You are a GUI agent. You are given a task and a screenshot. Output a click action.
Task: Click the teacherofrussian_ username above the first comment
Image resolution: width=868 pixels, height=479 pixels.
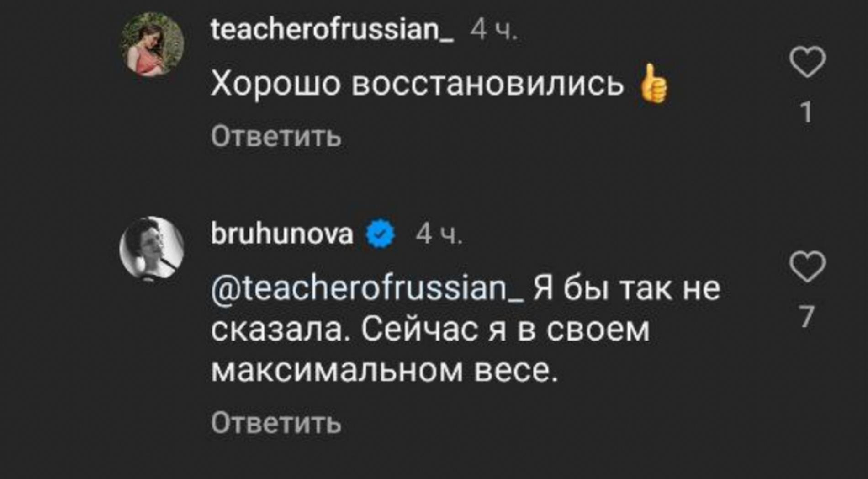pos(332,30)
